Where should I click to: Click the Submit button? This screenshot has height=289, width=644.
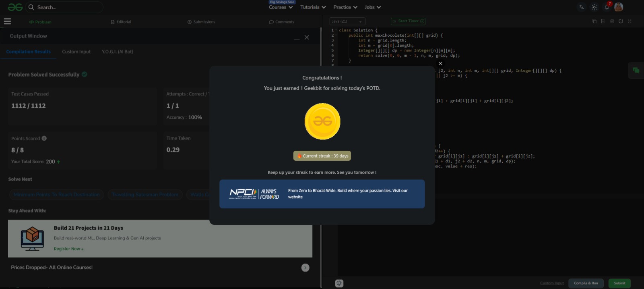pyautogui.click(x=619, y=283)
